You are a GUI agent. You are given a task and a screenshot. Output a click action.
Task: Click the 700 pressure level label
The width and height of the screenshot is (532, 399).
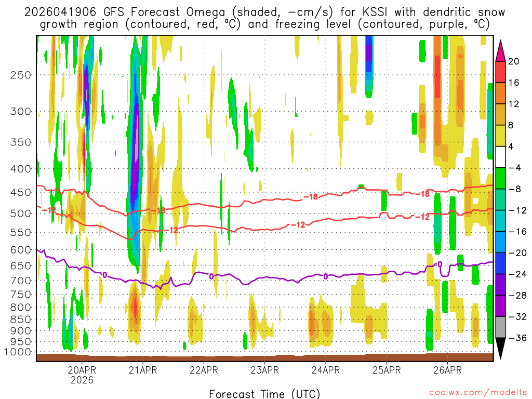(x=21, y=281)
